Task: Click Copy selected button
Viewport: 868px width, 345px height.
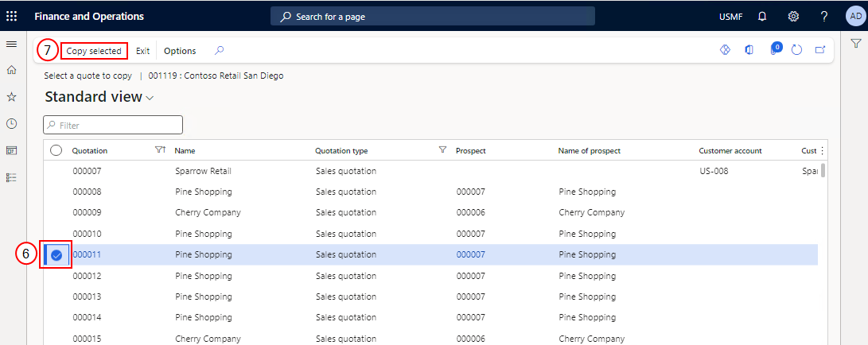Action: (94, 51)
